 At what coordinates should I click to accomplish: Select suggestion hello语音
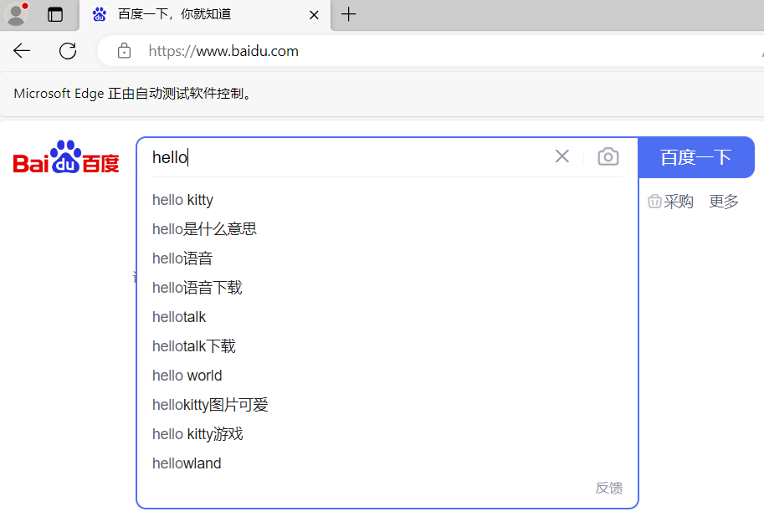pyautogui.click(x=387, y=258)
